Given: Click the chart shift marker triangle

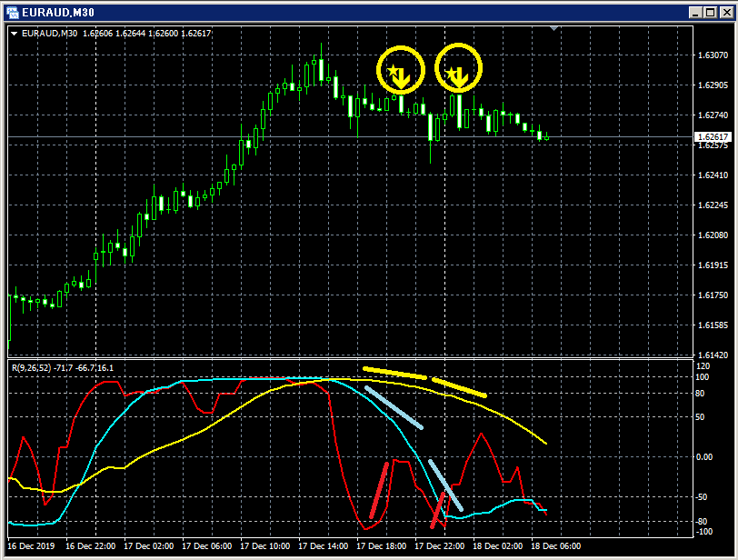Looking at the screenshot, I should pyautogui.click(x=554, y=29).
